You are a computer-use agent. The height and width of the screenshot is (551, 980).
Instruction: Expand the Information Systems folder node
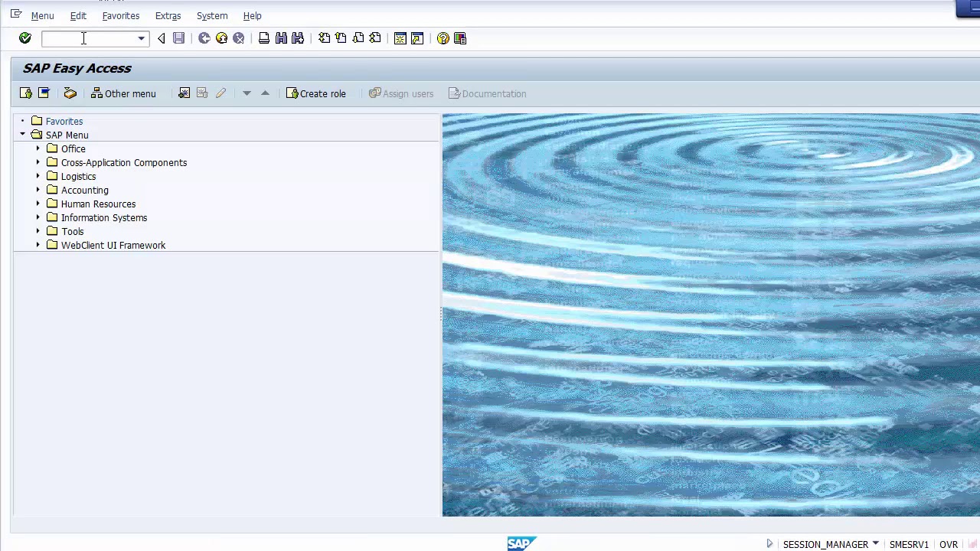pos(38,217)
